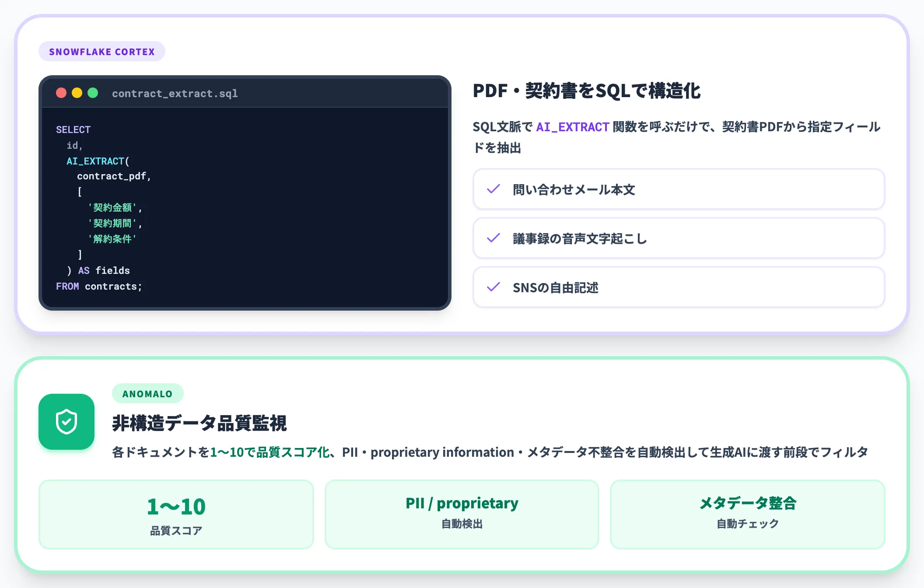Click the 自動チェック label
Viewport: 924px width, 588px height.
(748, 524)
